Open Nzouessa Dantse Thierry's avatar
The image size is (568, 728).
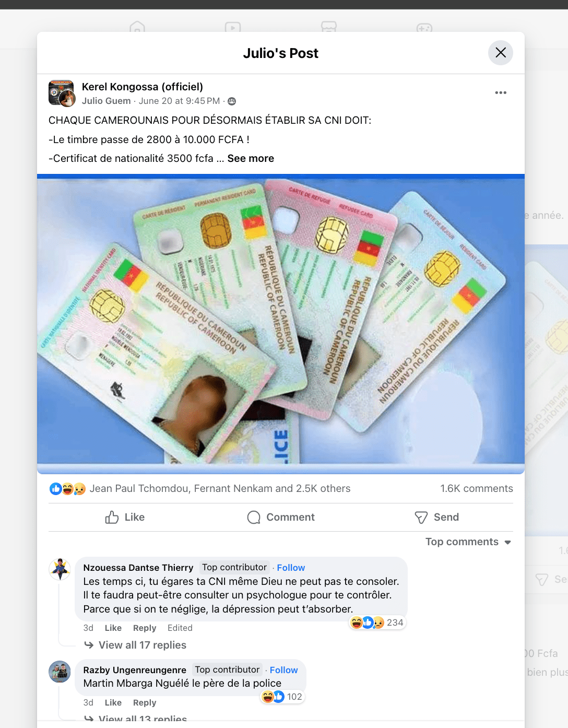60,569
